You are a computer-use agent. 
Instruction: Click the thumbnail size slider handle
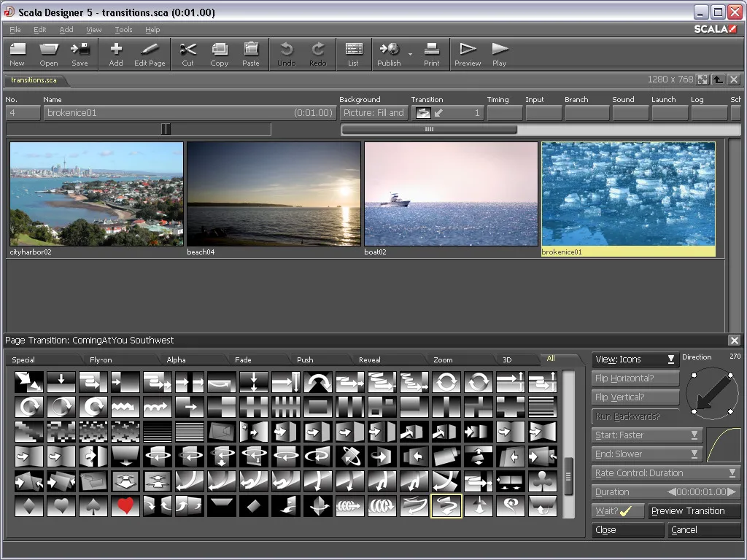pyautogui.click(x=166, y=129)
